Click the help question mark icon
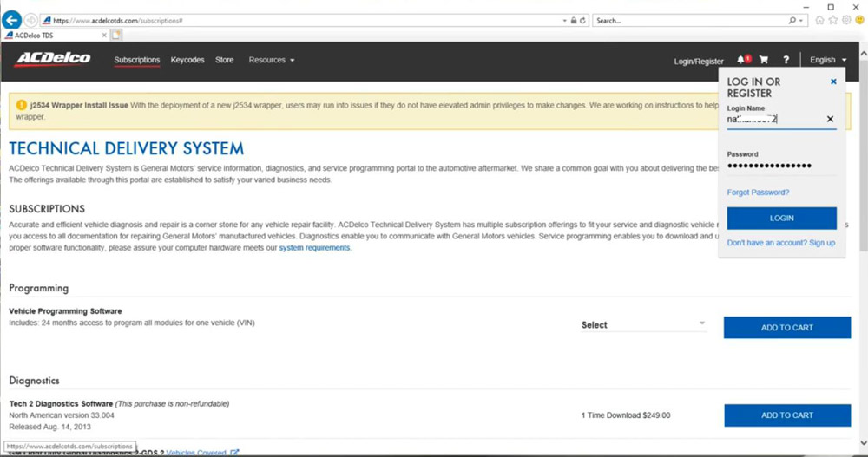 pos(786,61)
